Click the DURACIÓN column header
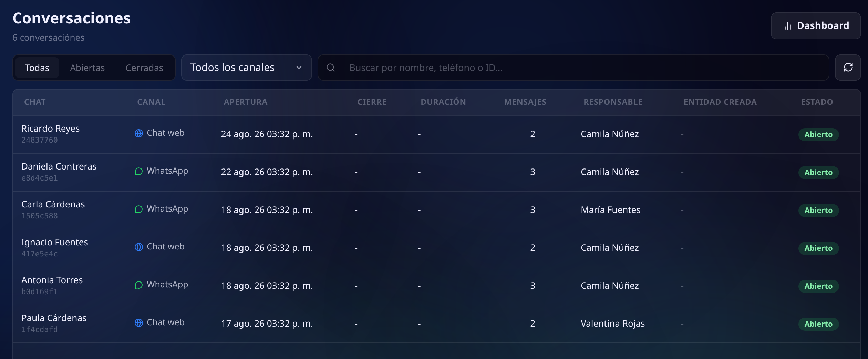Screen dimensions: 868x359 coord(443,102)
